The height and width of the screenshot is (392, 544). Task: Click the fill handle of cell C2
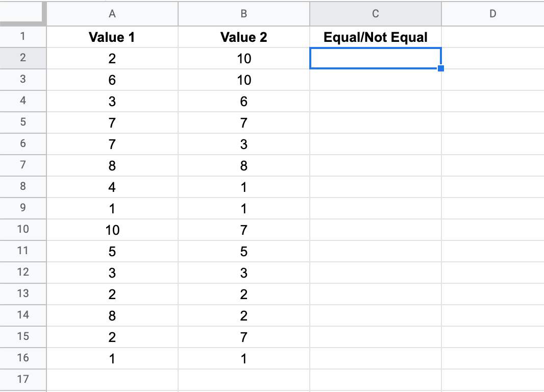pyautogui.click(x=441, y=67)
